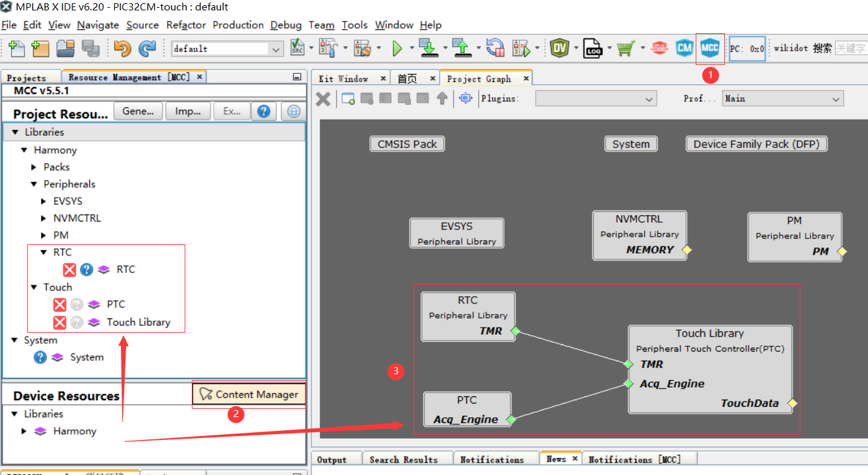Image resolution: width=868 pixels, height=475 pixels.
Task: Undo the last action
Action: (122, 48)
